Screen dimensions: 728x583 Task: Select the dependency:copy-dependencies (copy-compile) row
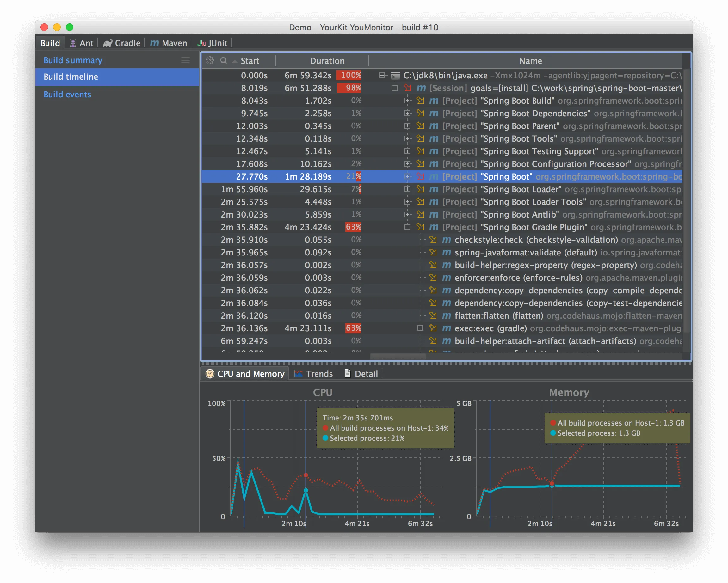pos(442,290)
